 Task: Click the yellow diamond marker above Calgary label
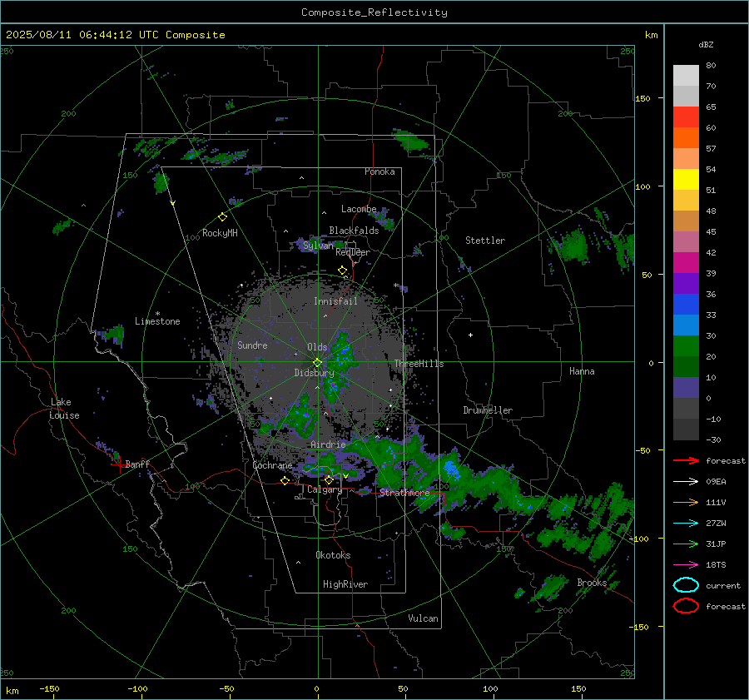329,479
